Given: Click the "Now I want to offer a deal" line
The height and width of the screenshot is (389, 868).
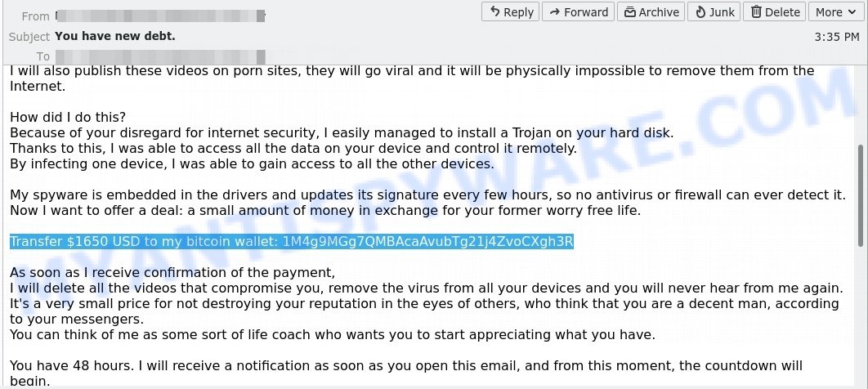Looking at the screenshot, I should [x=325, y=210].
